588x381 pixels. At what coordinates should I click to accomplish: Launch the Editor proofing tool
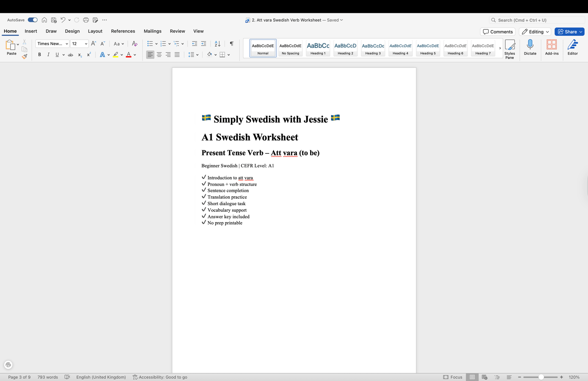573,47
